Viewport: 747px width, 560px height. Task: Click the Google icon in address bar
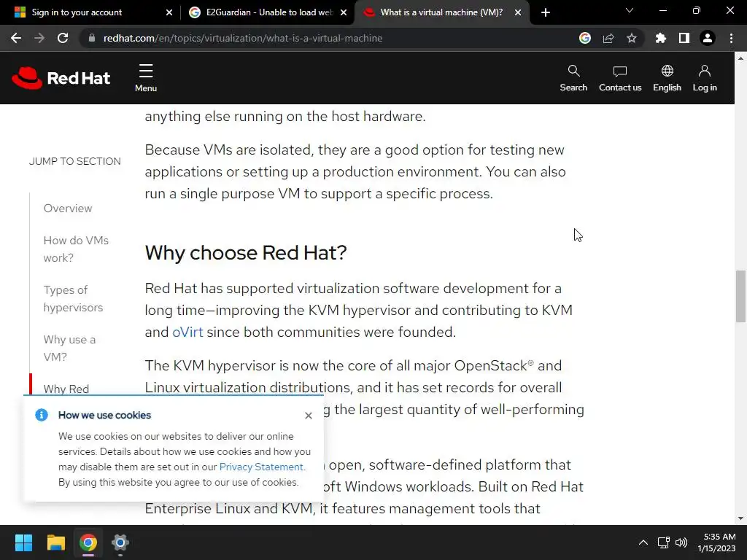(585, 38)
